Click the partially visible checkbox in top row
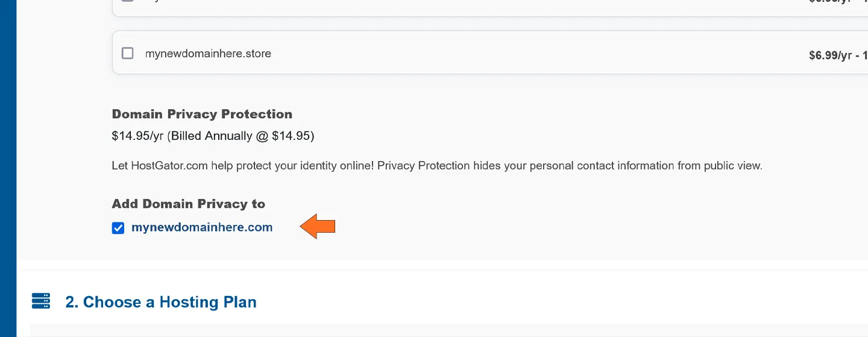This screenshot has width=868, height=337. (128, 2)
